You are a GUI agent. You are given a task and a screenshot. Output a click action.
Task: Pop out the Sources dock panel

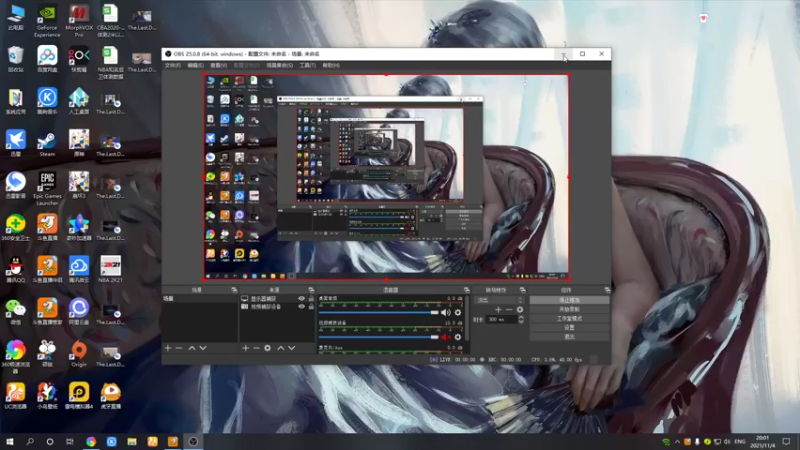tap(311, 290)
